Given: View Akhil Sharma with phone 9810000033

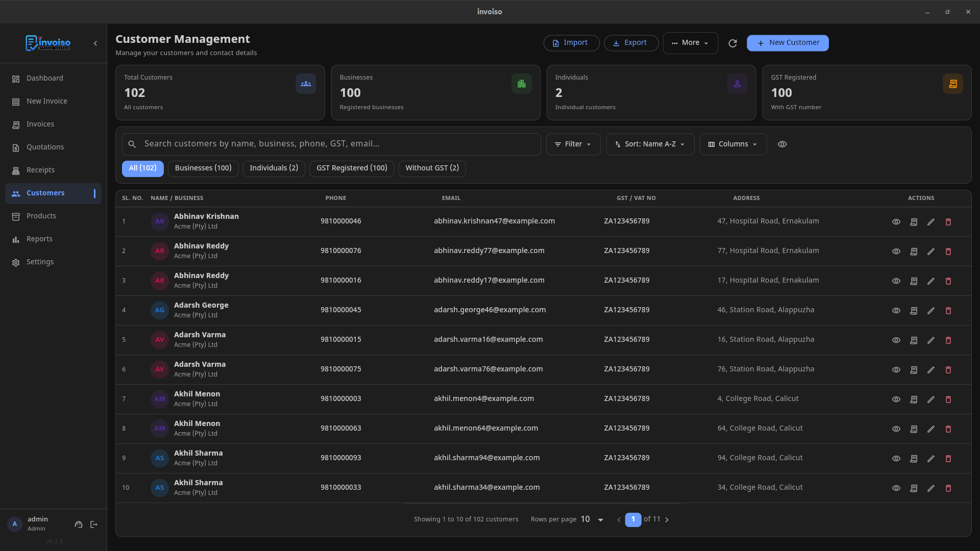Looking at the screenshot, I should tap(896, 488).
